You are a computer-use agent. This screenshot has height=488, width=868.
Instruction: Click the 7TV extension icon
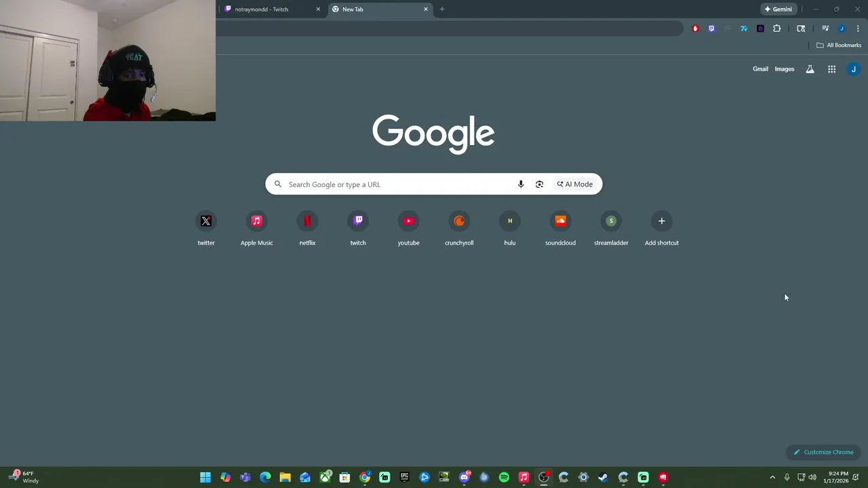(x=744, y=28)
